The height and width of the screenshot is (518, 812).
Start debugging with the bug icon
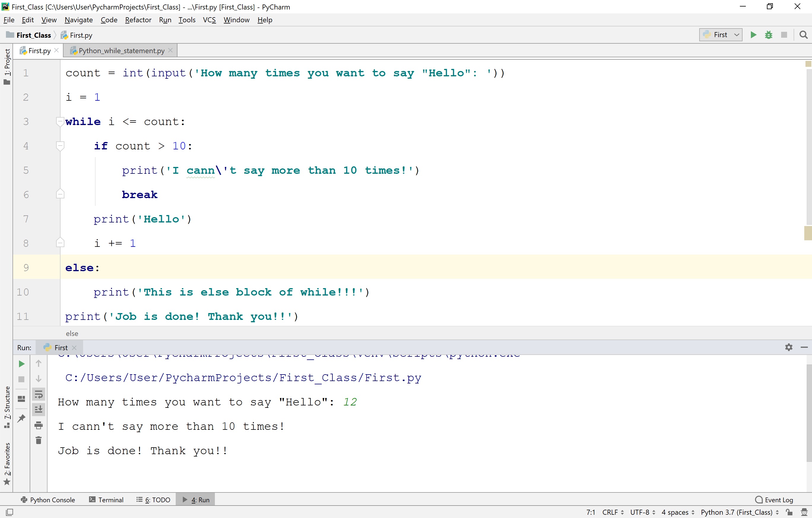(768, 35)
